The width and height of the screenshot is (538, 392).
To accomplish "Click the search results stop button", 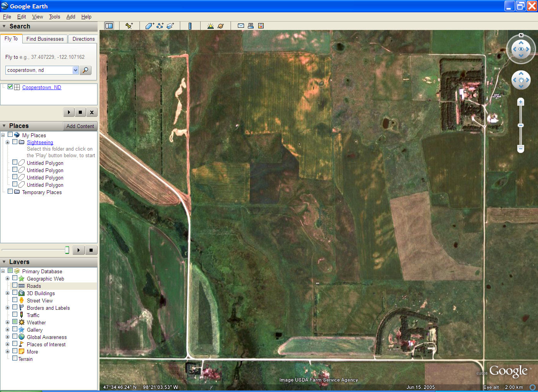I will (80, 112).
